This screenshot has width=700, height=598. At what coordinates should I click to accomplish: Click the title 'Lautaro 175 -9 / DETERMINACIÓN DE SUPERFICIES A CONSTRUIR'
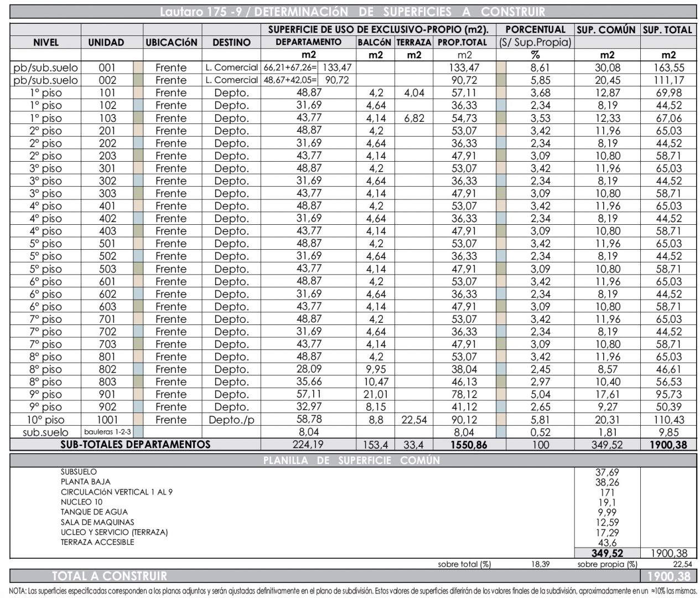coord(352,12)
